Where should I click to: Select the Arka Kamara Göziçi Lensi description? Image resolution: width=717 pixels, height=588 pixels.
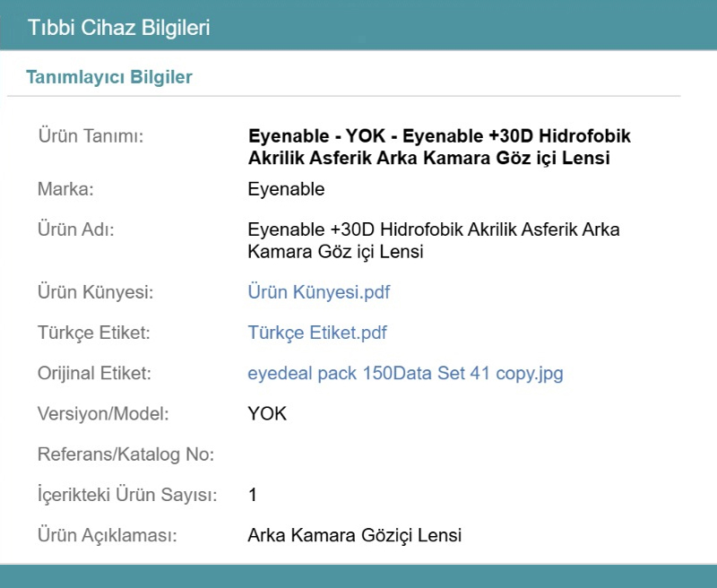(x=354, y=536)
